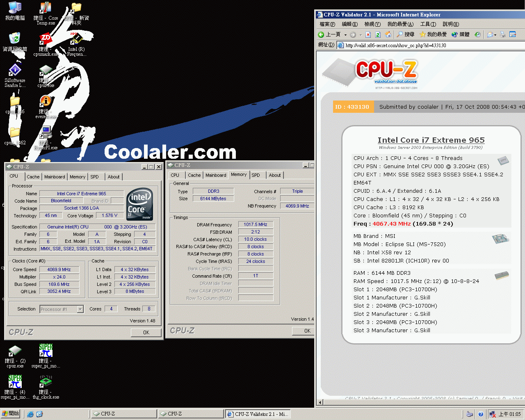The width and height of the screenshot is (525, 420).
Task: Open the IE Help menu
Action: [x=451, y=24]
